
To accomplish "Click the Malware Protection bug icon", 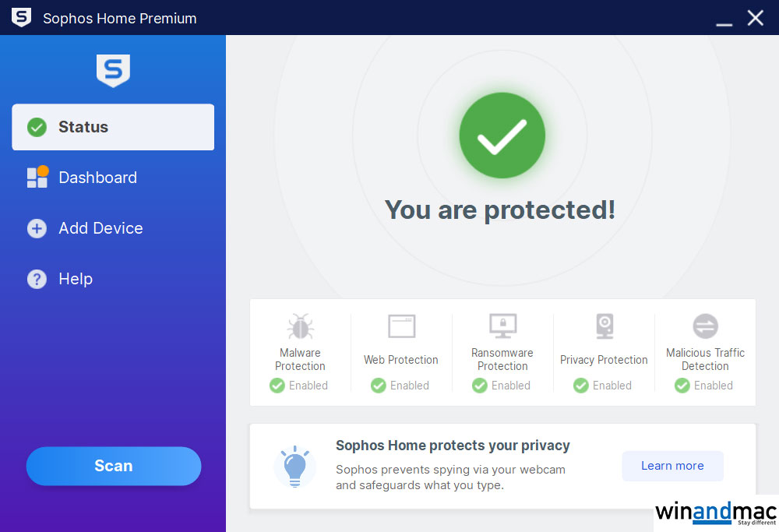I will (300, 326).
